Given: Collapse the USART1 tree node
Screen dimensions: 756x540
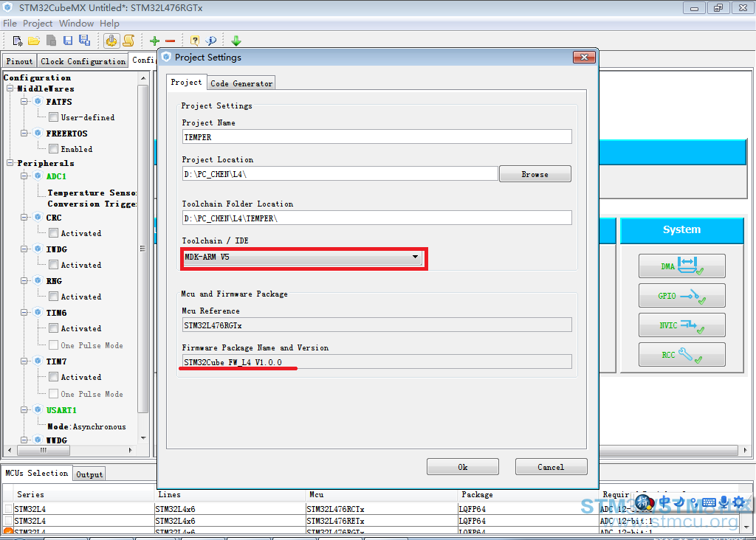Looking at the screenshot, I should click(24, 409).
